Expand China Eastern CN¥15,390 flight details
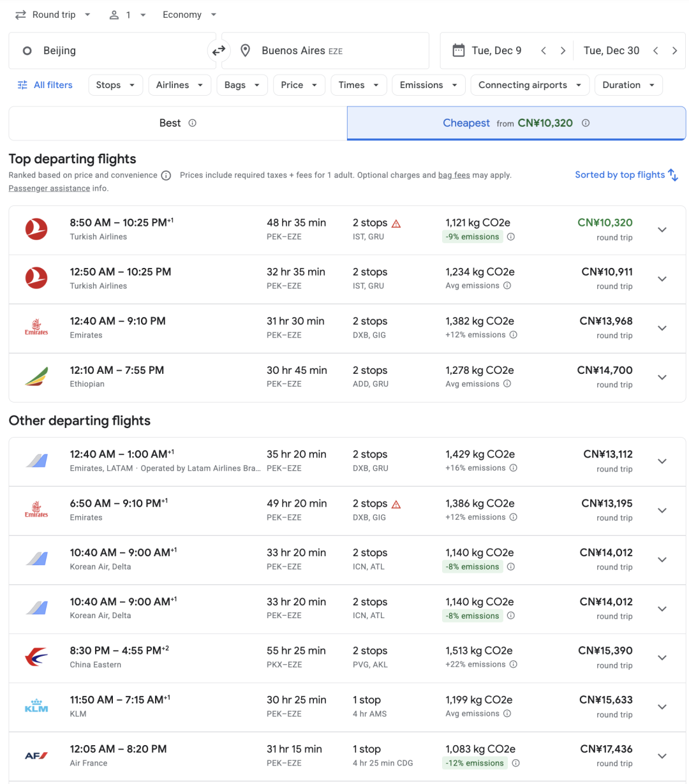 click(662, 658)
